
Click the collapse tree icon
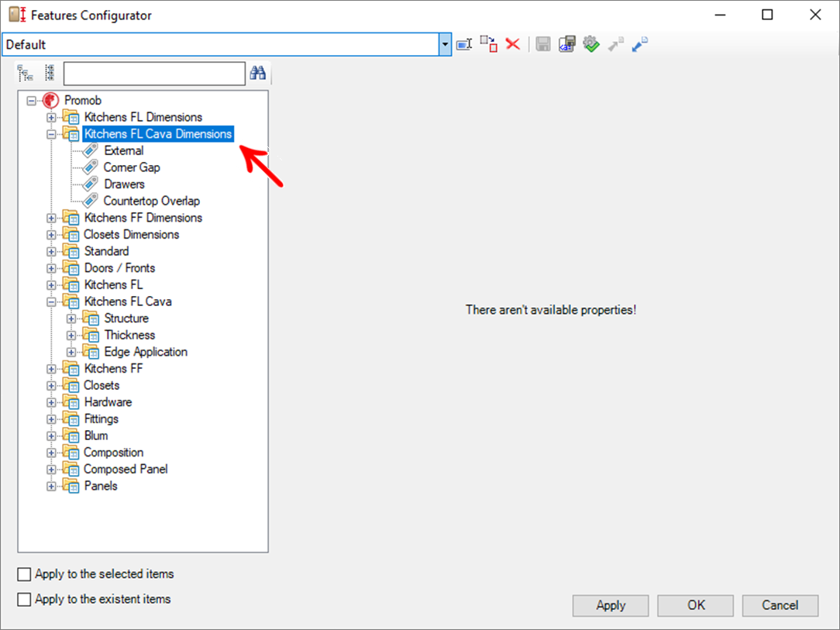(50, 73)
